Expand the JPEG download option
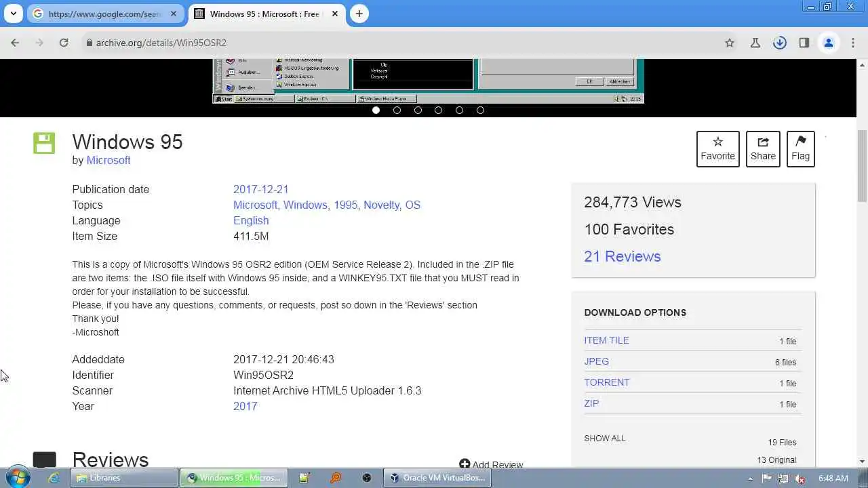The height and width of the screenshot is (488, 868). tap(597, 361)
